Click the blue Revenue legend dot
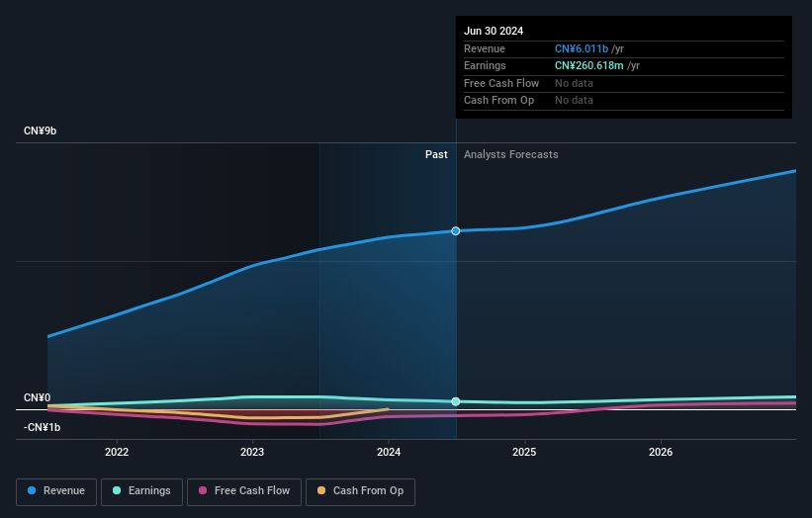The height and width of the screenshot is (518, 812). pos(32,490)
